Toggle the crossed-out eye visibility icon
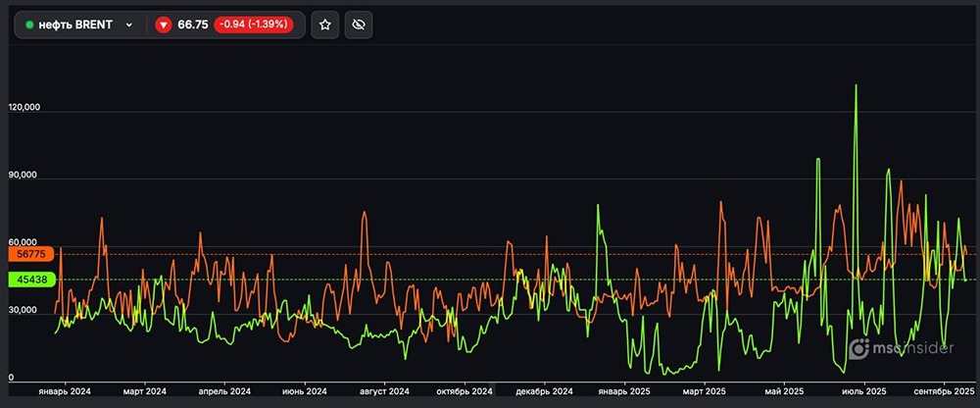The width and height of the screenshot is (980, 408). click(x=359, y=25)
